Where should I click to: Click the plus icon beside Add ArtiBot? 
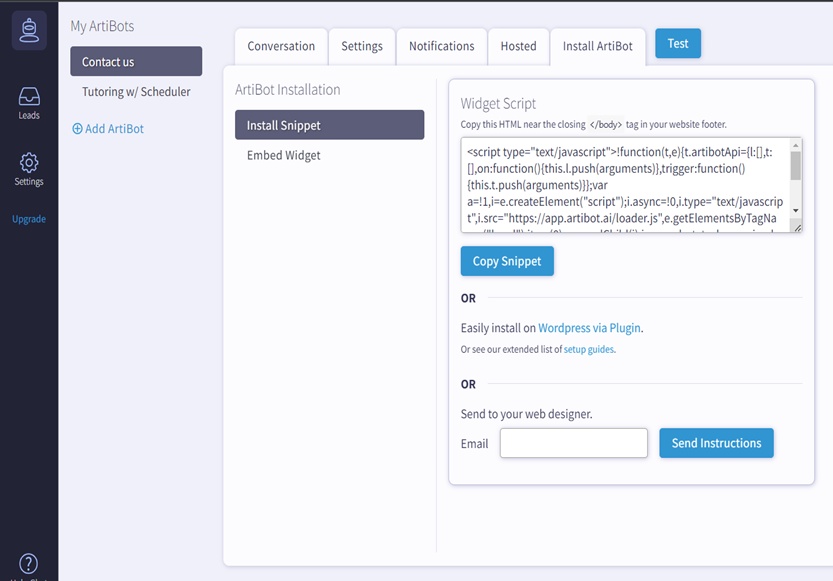tap(77, 129)
